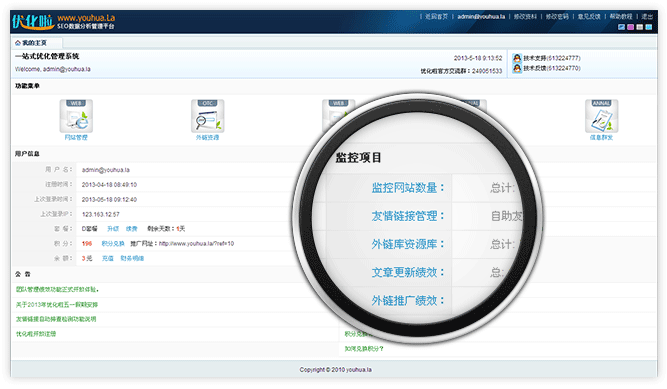Viewport: 667px width, 389px height.
Task: Click the 技术支持(613224777) contact text
Action: [552, 58]
